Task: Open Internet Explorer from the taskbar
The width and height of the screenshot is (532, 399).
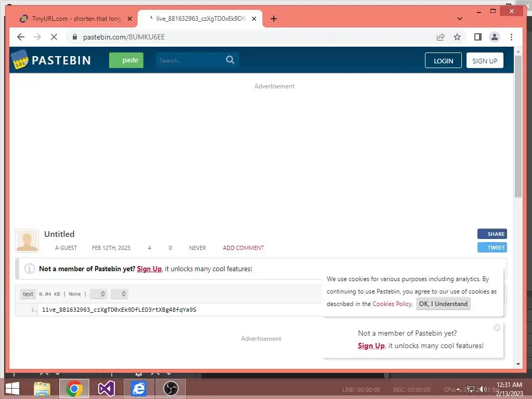Action: pos(139,389)
